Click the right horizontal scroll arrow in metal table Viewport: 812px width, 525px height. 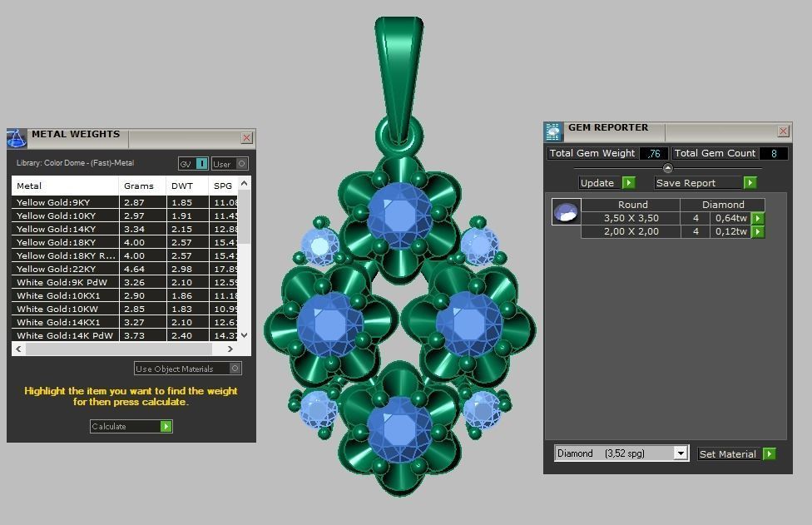tap(230, 349)
